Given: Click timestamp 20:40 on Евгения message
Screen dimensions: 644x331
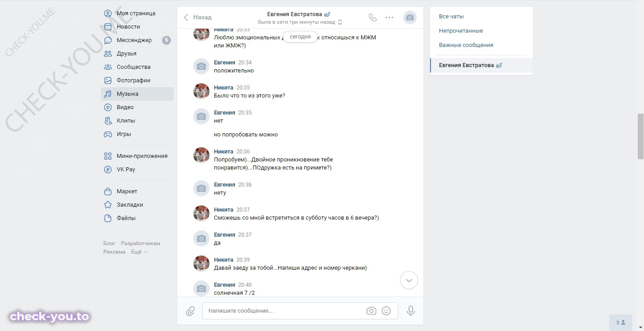Looking at the screenshot, I should 245,285.
